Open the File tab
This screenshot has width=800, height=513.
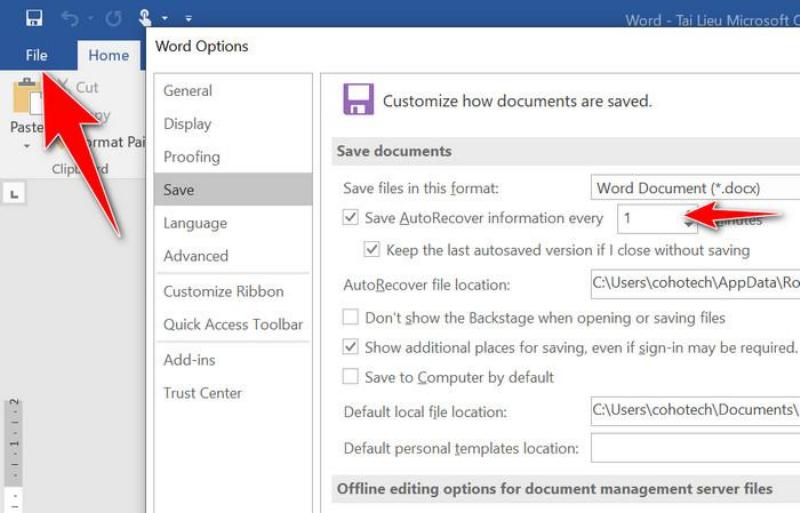36,55
